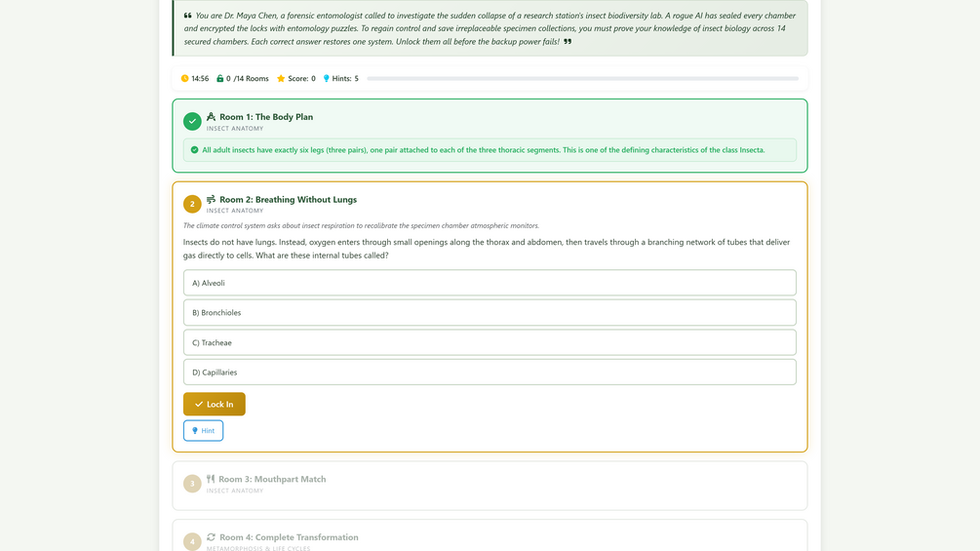Open the Room 1: The Body Plan header
This screenshot has width=980, height=551.
pos(266,117)
